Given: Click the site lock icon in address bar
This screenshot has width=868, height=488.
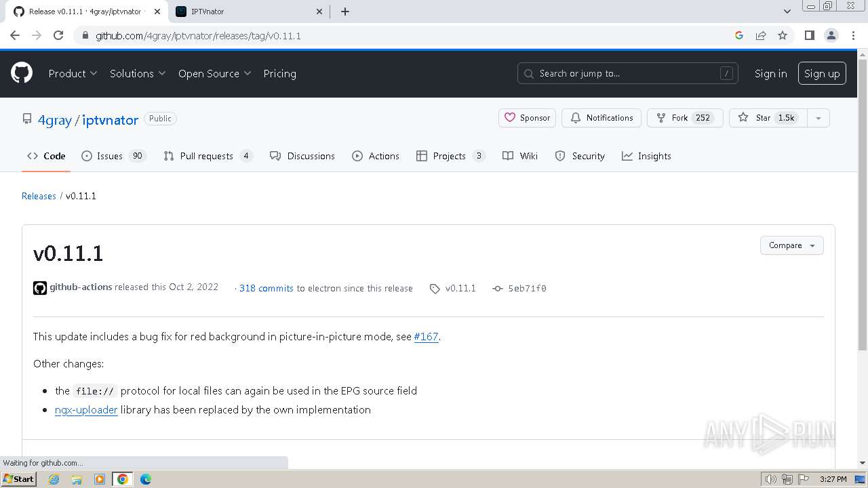Looking at the screenshot, I should 85,36.
